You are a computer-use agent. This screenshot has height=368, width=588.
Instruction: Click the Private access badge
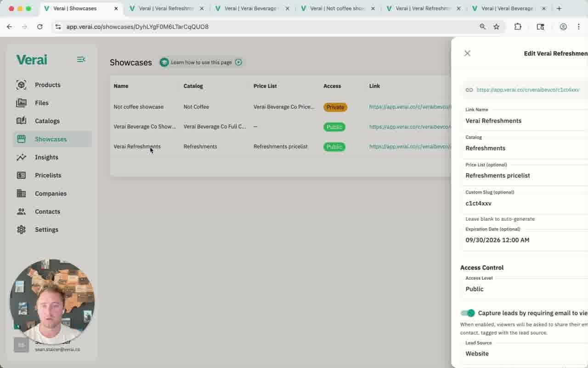pyautogui.click(x=335, y=107)
